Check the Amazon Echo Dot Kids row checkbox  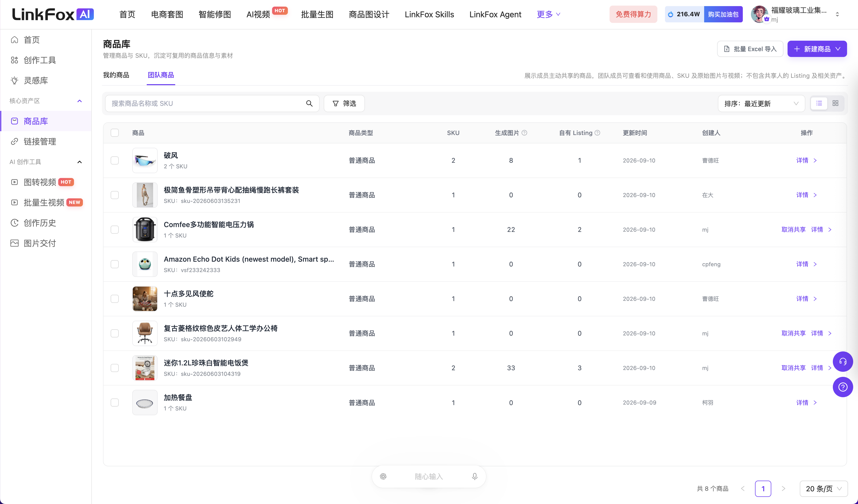(x=115, y=264)
